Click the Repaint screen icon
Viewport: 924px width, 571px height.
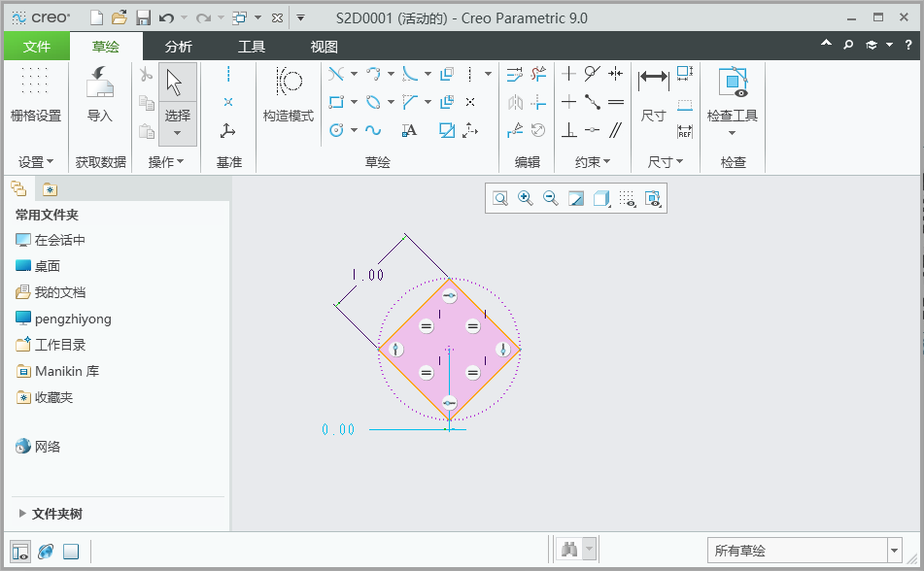[x=576, y=198]
